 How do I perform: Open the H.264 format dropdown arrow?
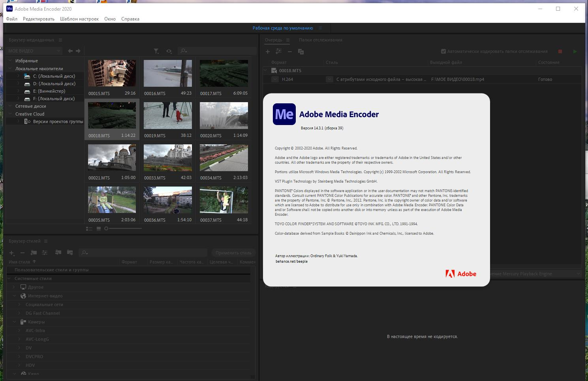click(x=275, y=79)
